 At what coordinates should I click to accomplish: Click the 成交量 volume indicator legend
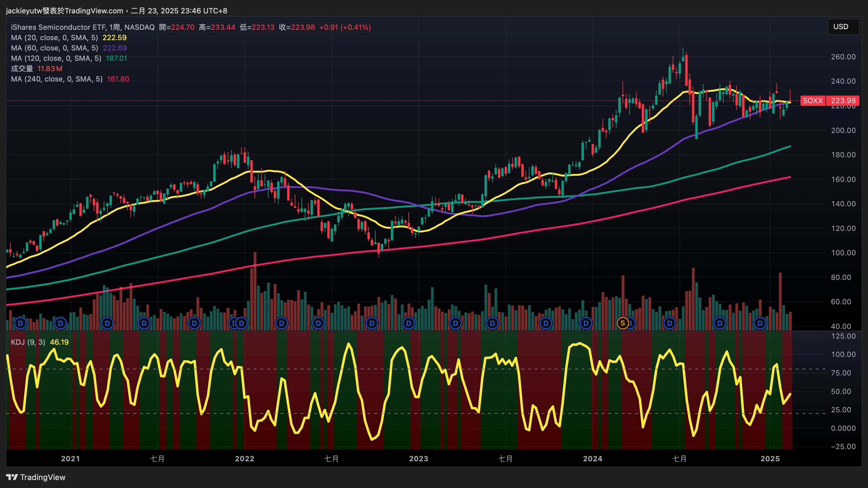point(22,68)
